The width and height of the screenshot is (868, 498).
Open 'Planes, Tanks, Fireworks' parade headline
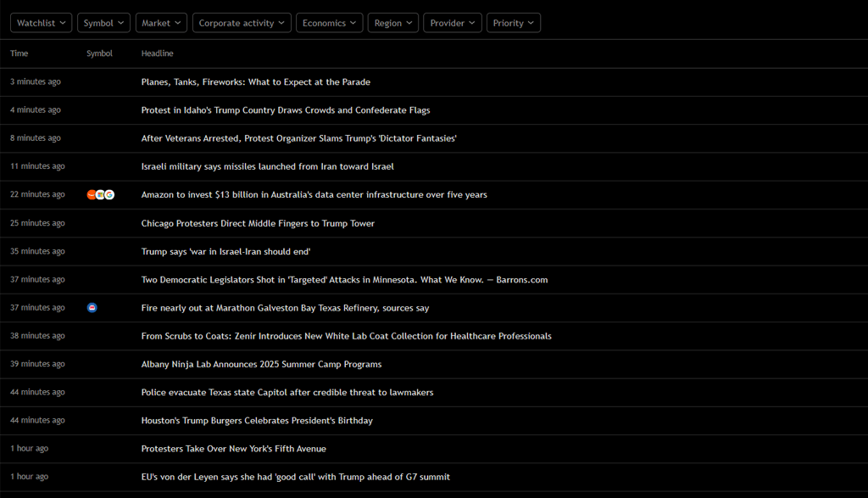point(255,82)
